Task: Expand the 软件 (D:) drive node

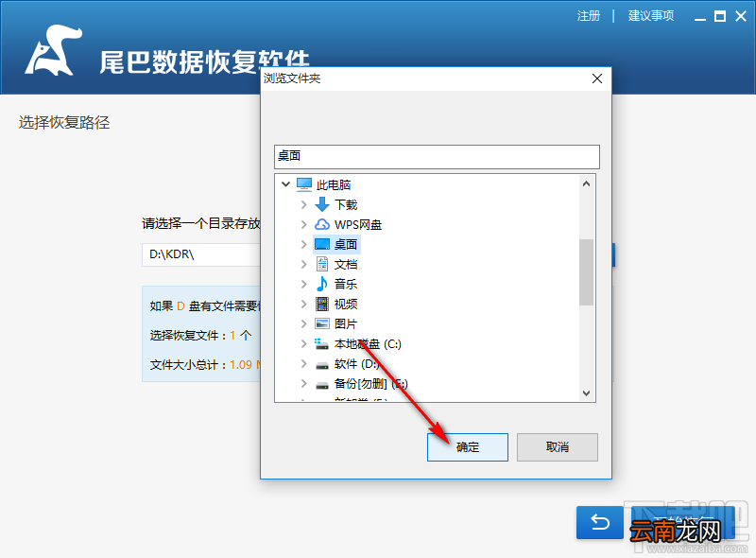Action: click(303, 363)
